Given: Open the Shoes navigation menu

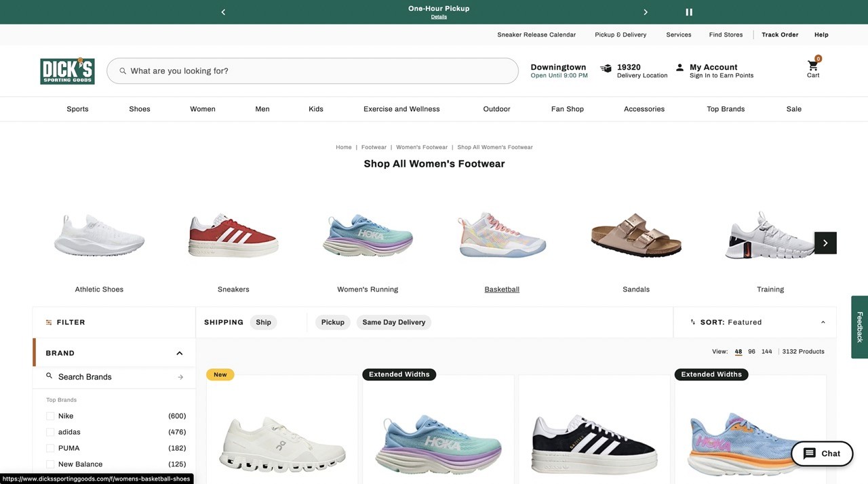Looking at the screenshot, I should pos(140,109).
